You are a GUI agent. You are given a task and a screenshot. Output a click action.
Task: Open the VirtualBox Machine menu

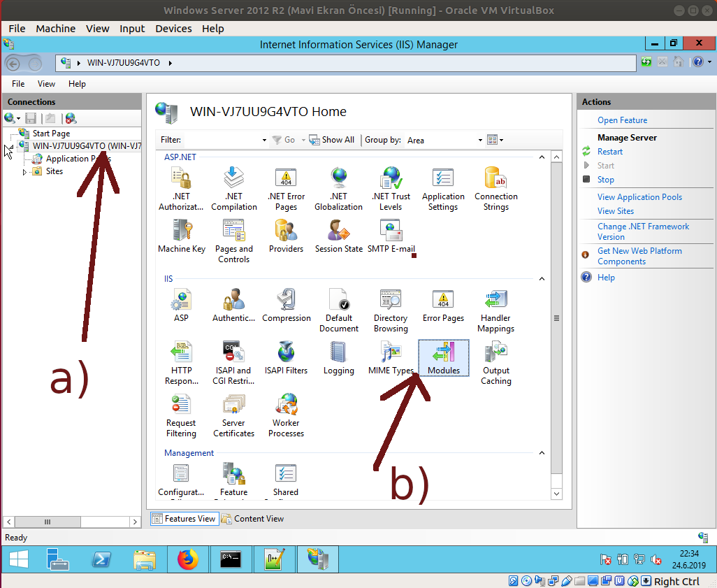(x=55, y=29)
